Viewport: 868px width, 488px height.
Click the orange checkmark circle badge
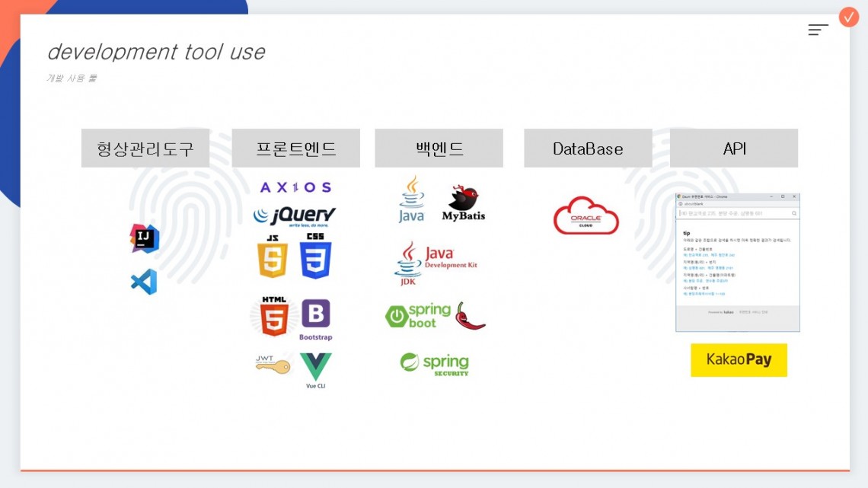pyautogui.click(x=849, y=18)
